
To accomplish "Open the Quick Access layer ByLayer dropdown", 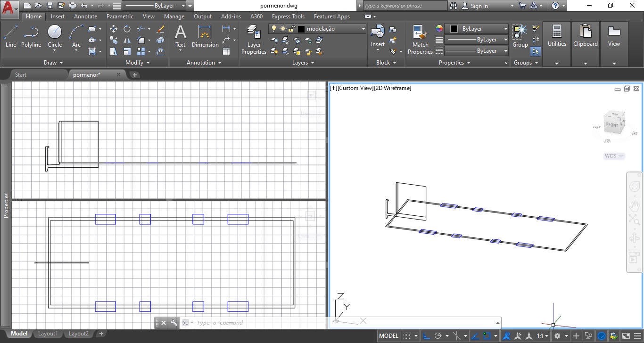I will [154, 6].
